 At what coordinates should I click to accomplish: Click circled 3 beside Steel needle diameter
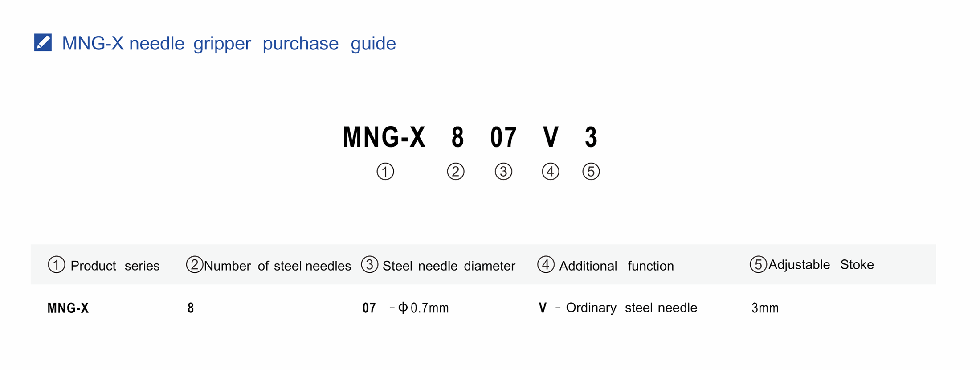(x=370, y=264)
